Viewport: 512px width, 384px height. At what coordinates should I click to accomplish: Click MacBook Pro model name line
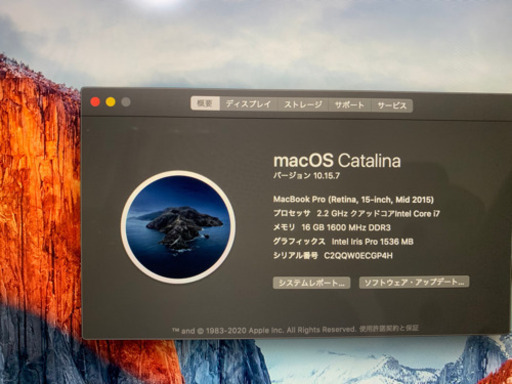[x=353, y=200]
